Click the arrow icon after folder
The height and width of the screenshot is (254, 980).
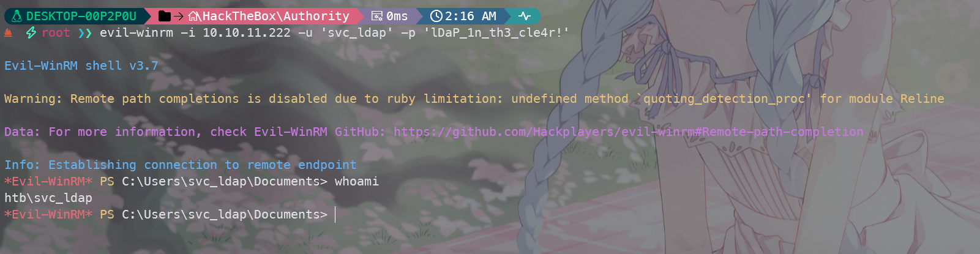pos(179,17)
